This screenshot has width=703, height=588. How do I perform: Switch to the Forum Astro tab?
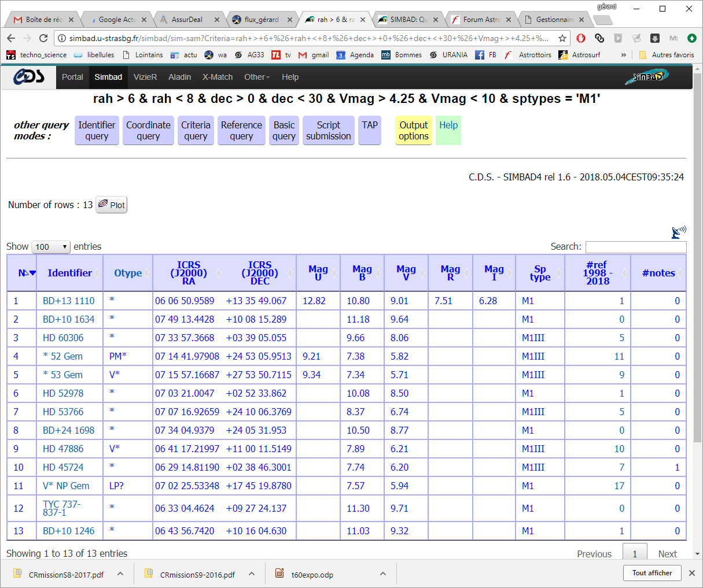click(x=481, y=19)
